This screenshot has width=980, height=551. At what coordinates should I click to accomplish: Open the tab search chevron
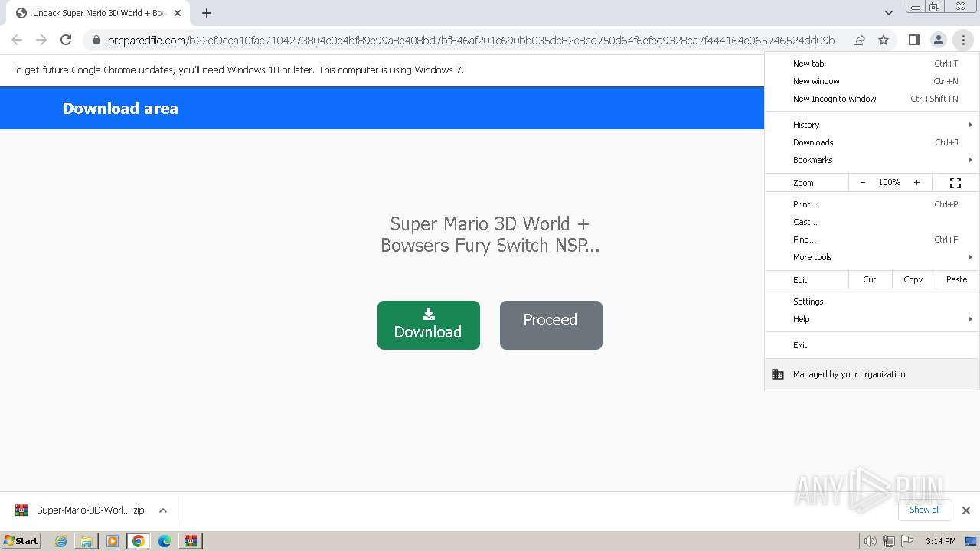(888, 13)
